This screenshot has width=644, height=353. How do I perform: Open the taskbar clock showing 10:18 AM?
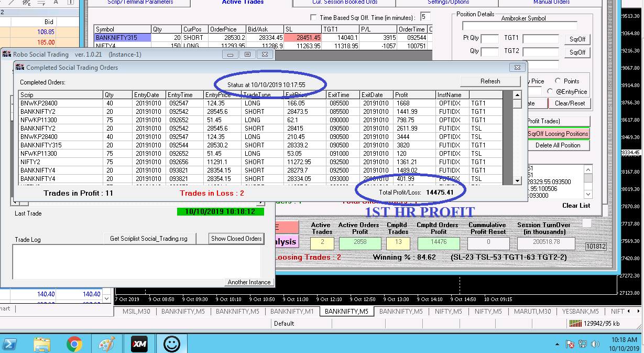coord(624,344)
